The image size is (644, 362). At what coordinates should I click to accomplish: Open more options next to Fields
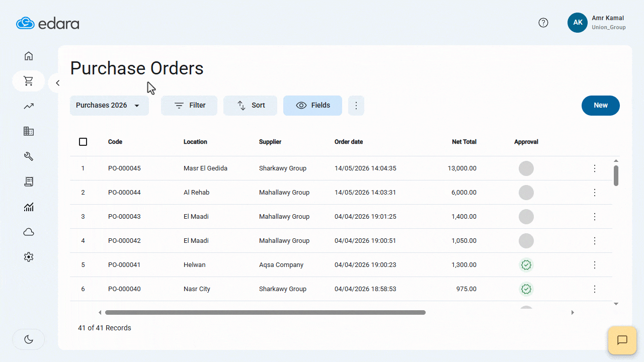[x=356, y=106]
